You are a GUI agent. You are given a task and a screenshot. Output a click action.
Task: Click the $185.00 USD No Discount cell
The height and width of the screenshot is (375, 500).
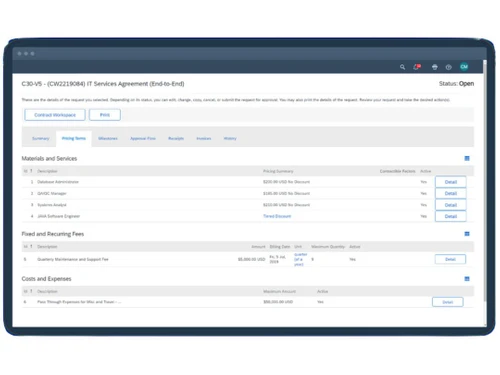[286, 193]
